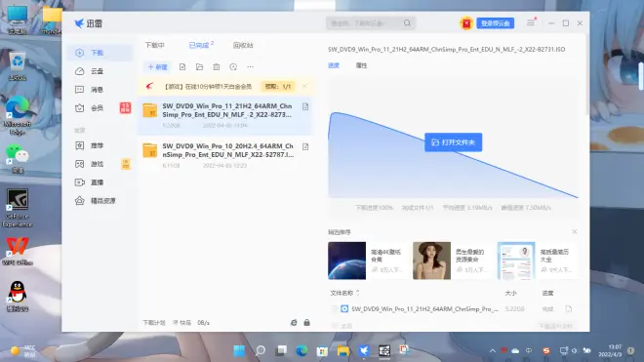Tick the checkbox for SW_DVD9_Win_Pro_11 file row
Screen dimensions: 644x362
point(334,308)
